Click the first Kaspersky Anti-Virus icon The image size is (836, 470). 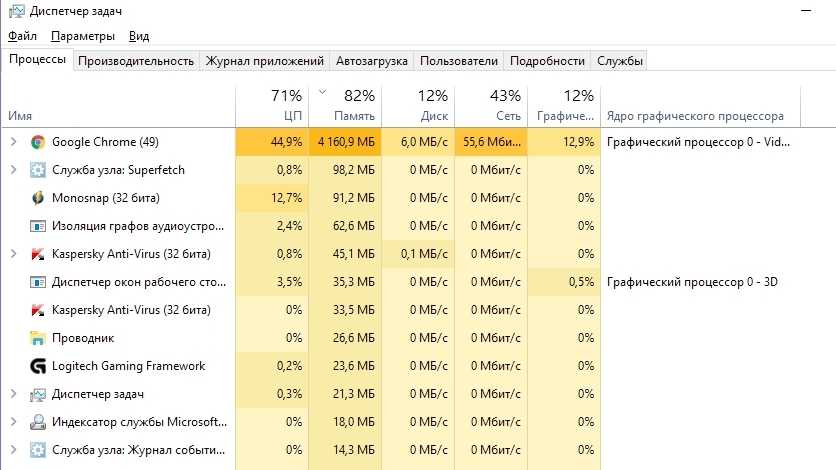[x=38, y=254]
